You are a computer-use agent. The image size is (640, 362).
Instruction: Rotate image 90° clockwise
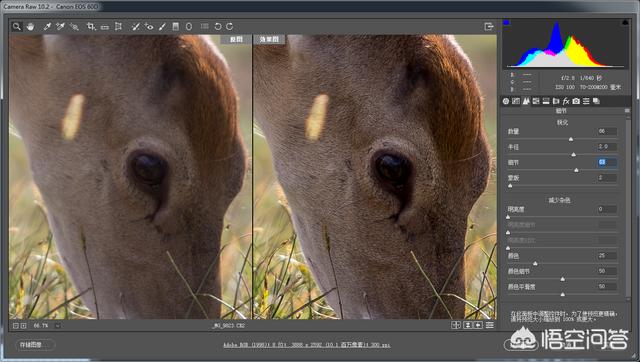click(230, 27)
